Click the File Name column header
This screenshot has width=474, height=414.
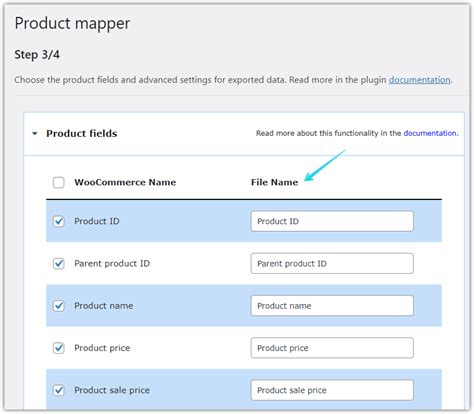274,182
